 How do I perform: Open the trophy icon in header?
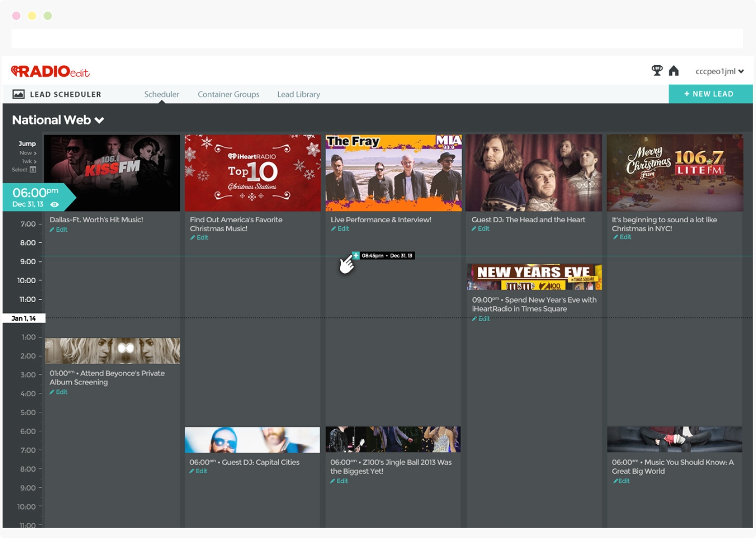pyautogui.click(x=657, y=70)
